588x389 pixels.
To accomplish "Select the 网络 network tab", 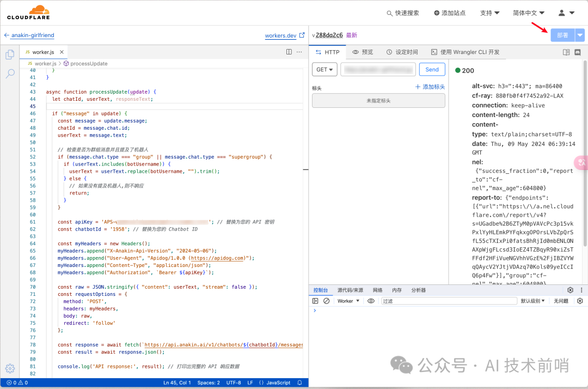I will (x=378, y=290).
